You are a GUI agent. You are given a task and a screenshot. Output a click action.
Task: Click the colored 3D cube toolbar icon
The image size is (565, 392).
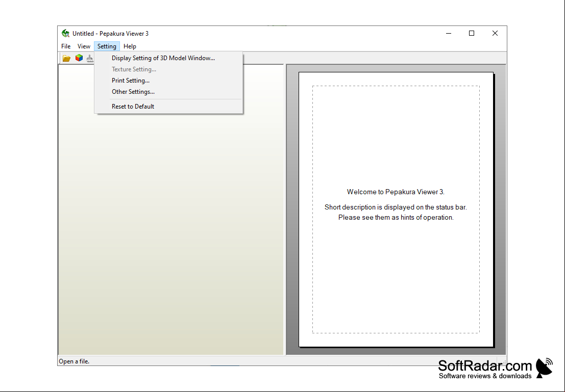(79, 58)
